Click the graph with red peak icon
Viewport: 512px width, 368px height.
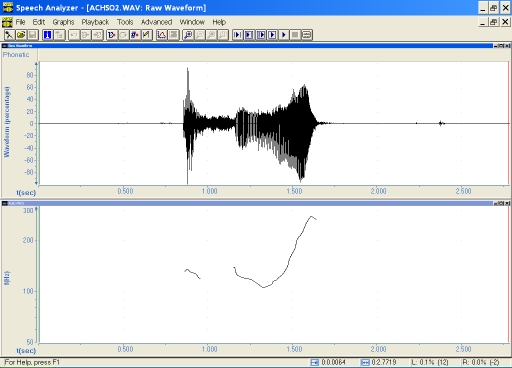(162, 35)
